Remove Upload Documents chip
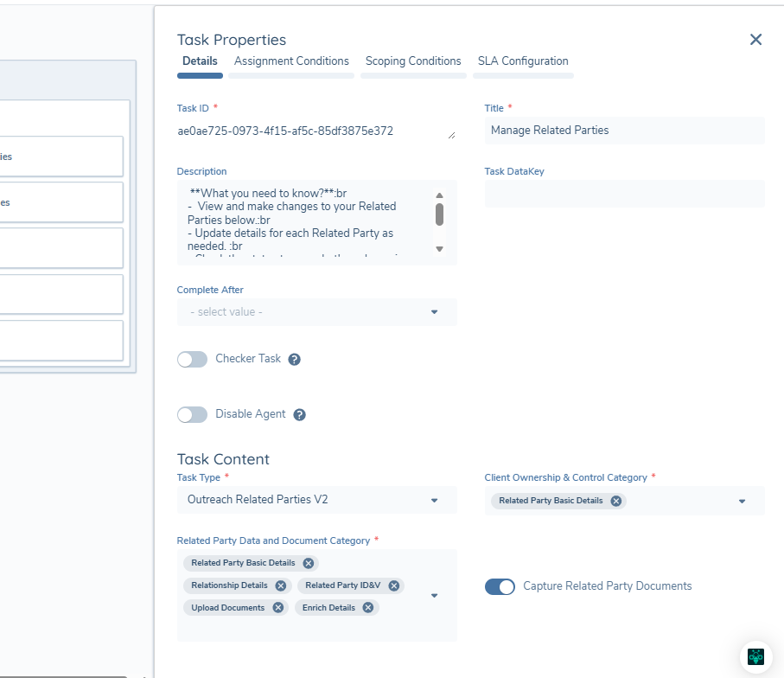 point(278,607)
